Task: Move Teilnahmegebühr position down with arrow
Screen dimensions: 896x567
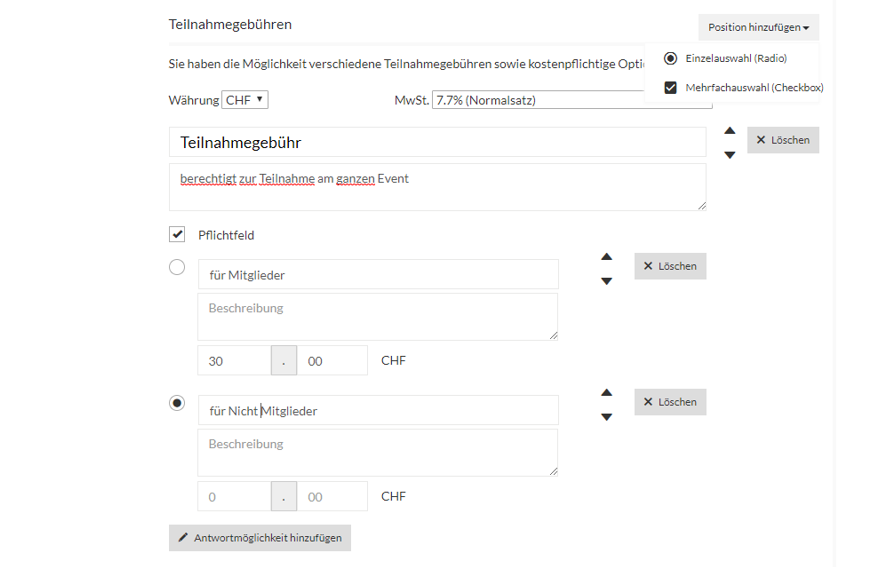Action: point(730,155)
